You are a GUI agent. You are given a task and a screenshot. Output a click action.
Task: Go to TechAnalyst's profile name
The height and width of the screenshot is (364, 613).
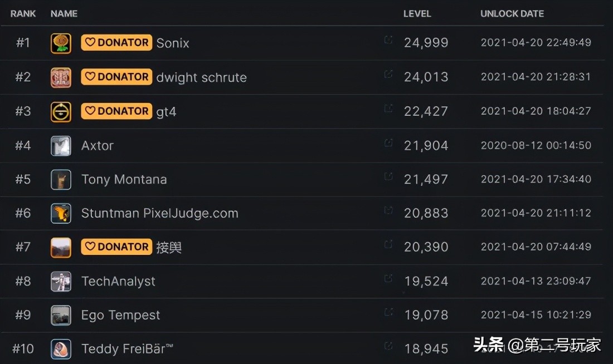118,282
